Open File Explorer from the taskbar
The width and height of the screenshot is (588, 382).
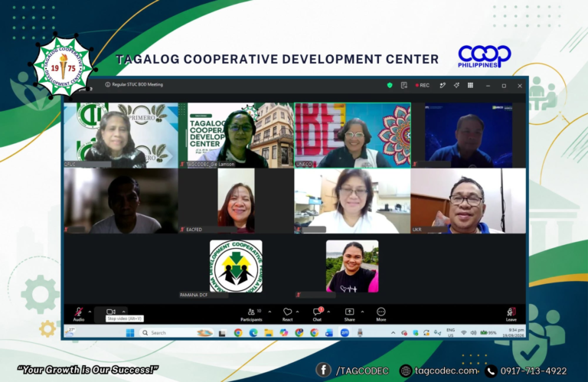coord(269,332)
